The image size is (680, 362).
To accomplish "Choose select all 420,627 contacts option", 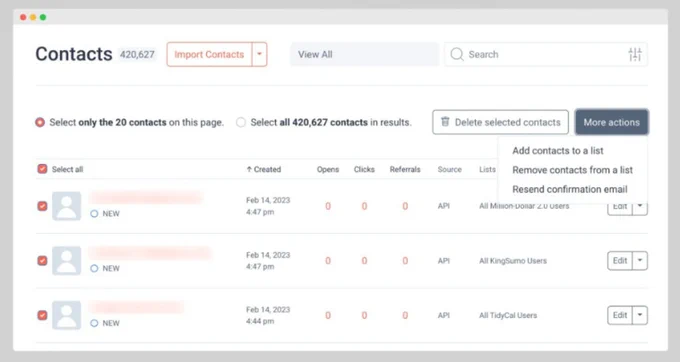I will (241, 122).
